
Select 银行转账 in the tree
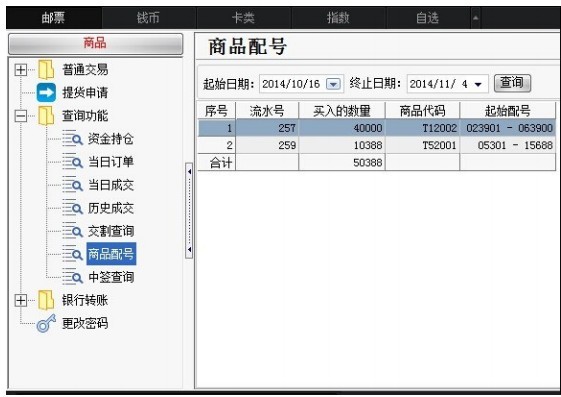85,300
